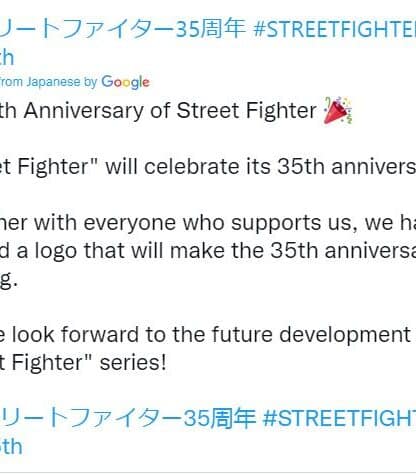Click the lone 'g.' text fragment
416x474 pixels.
[x=9, y=280]
